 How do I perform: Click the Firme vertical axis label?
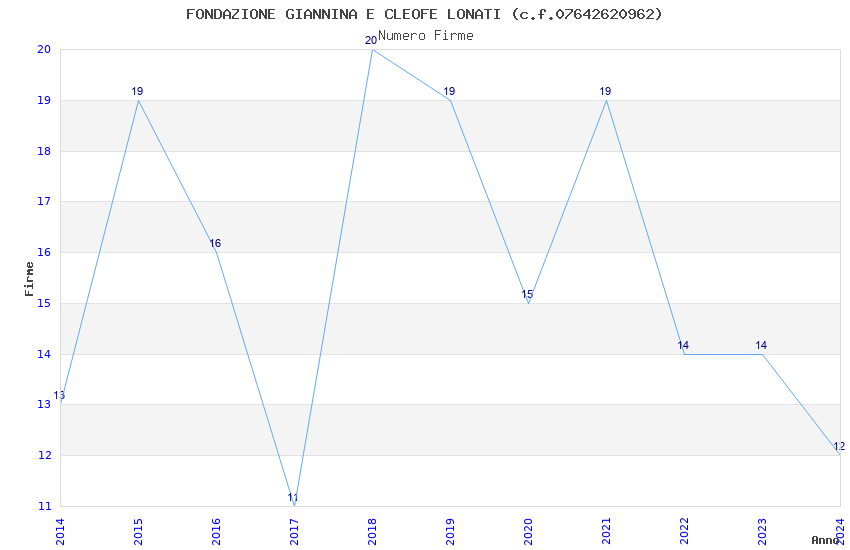tap(29, 279)
